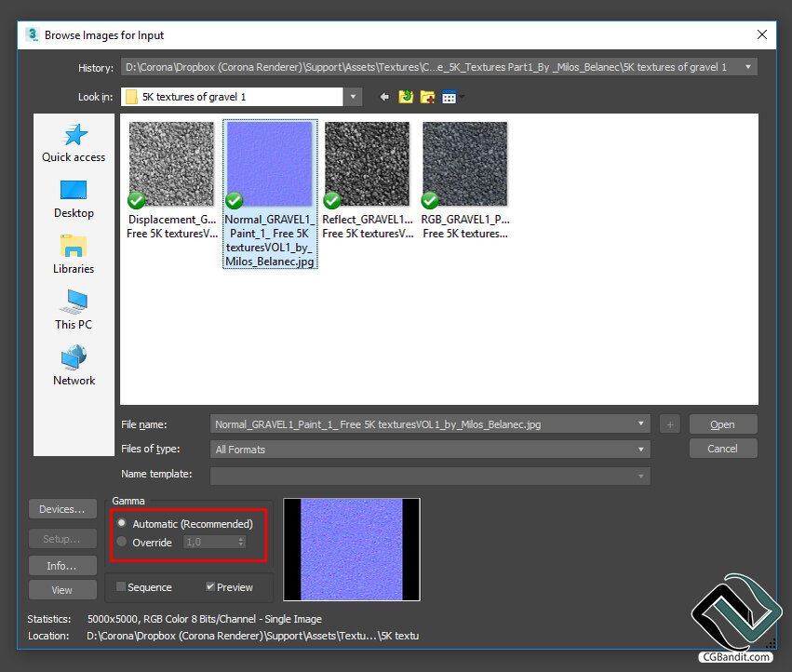792x672 pixels.
Task: Click Statistics text 5000x5000, RGB Color
Action: [x=204, y=619]
